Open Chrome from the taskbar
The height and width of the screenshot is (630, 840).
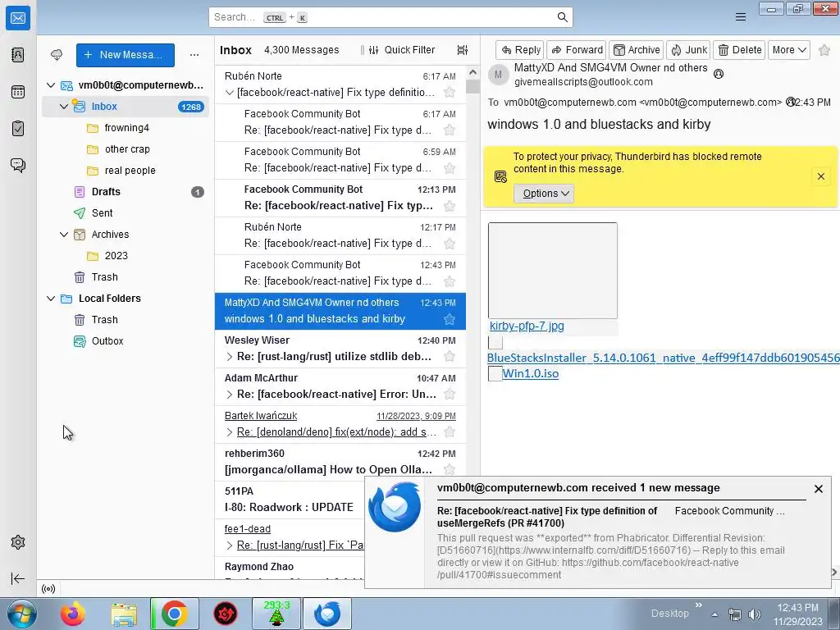tap(175, 614)
